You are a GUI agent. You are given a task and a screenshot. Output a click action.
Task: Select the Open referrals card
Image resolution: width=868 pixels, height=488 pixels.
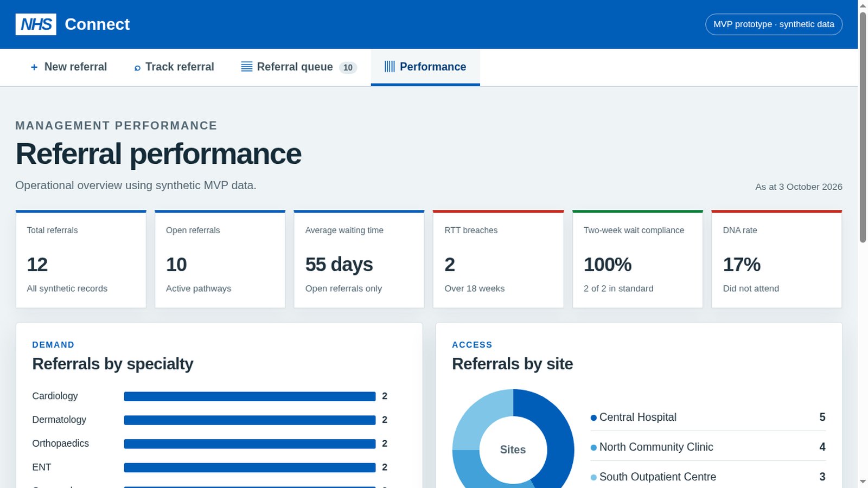(x=220, y=259)
